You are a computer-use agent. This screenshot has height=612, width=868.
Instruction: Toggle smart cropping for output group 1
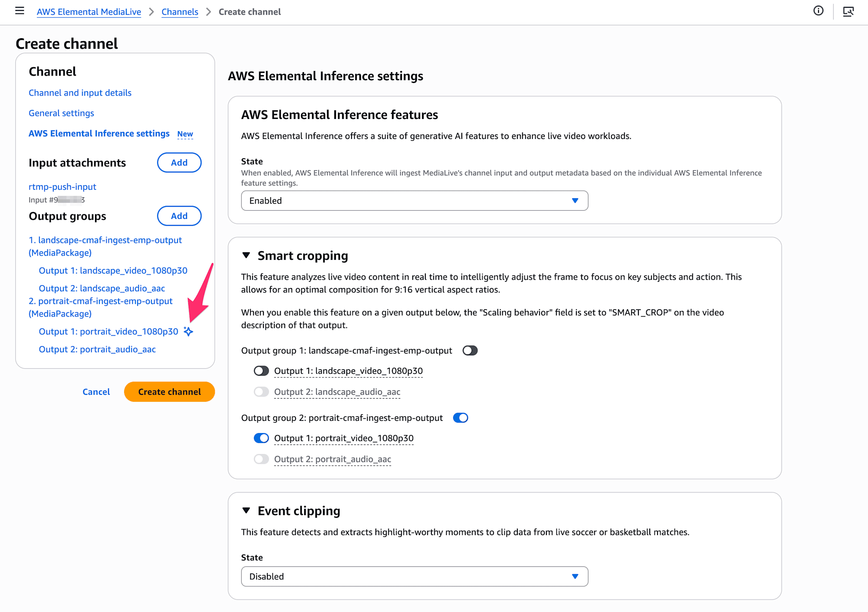470,351
